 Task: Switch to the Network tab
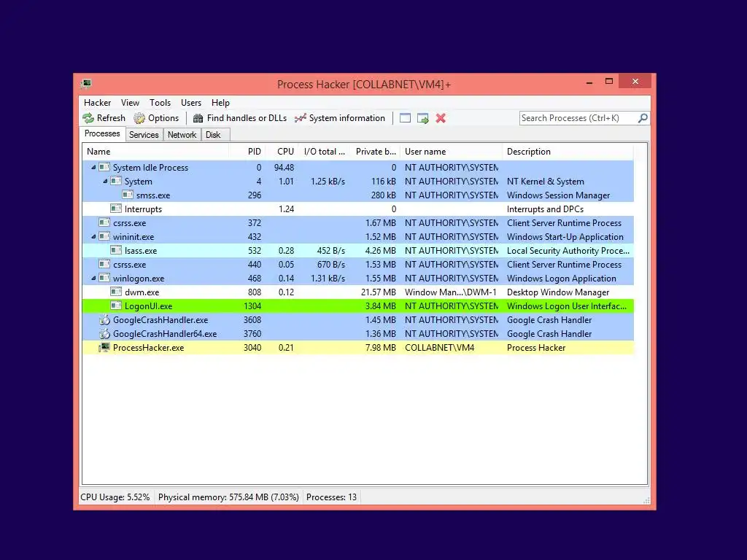[x=182, y=135]
